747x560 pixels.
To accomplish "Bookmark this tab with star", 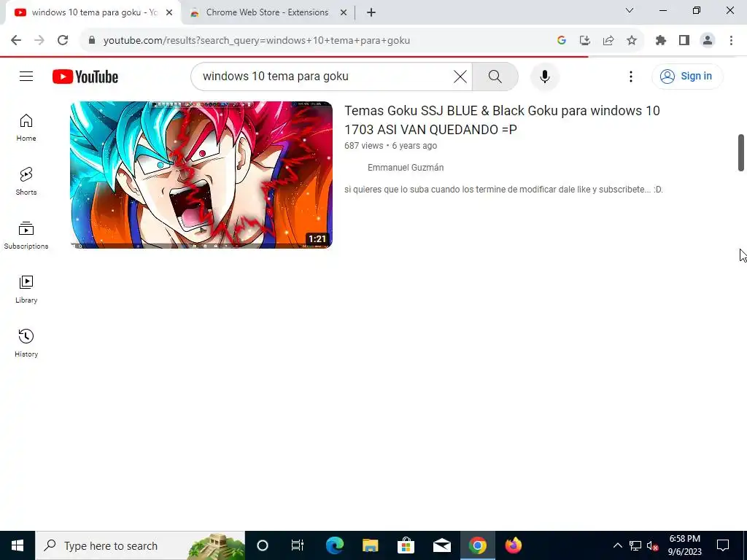I will click(632, 40).
